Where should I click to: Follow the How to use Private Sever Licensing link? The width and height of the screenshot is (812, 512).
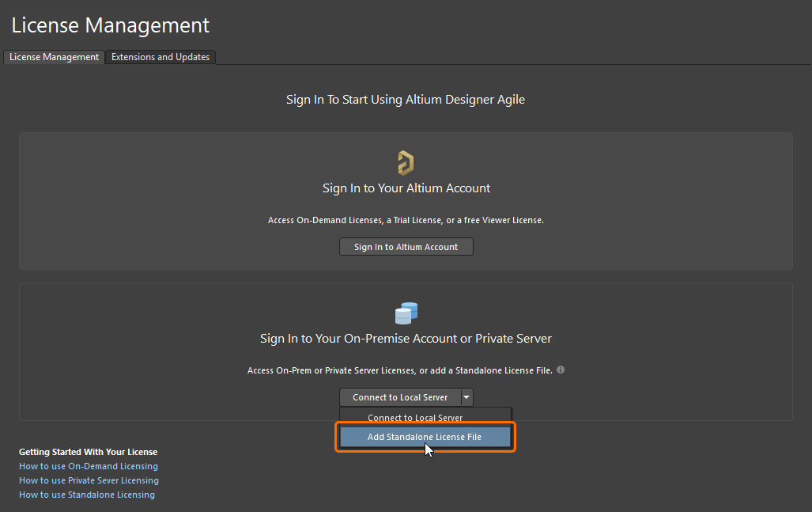89,480
